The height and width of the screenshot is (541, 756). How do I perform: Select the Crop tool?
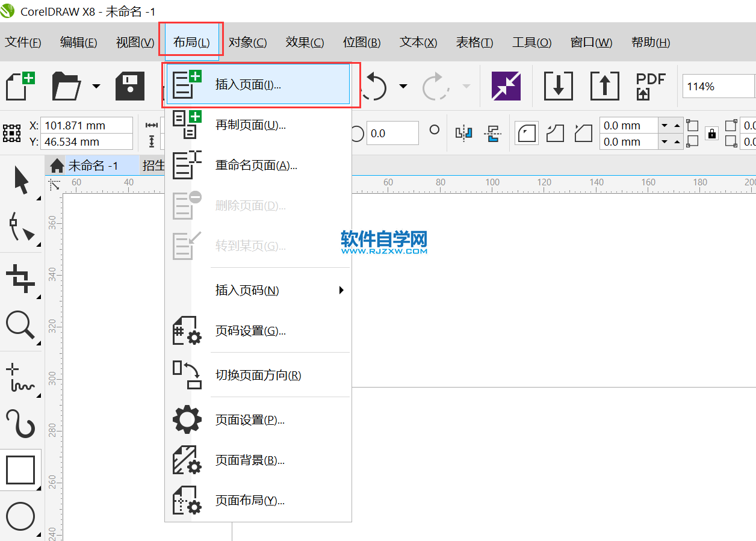point(22,279)
